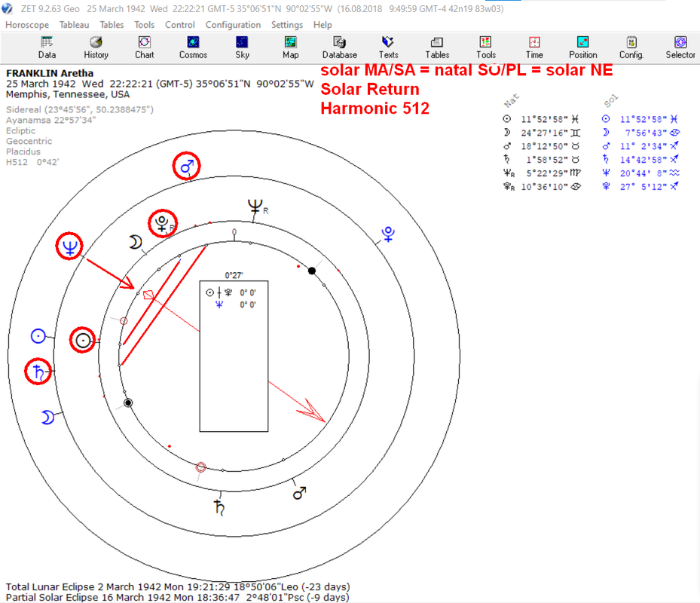
Task: Open the Configuration menu
Action: click(233, 25)
